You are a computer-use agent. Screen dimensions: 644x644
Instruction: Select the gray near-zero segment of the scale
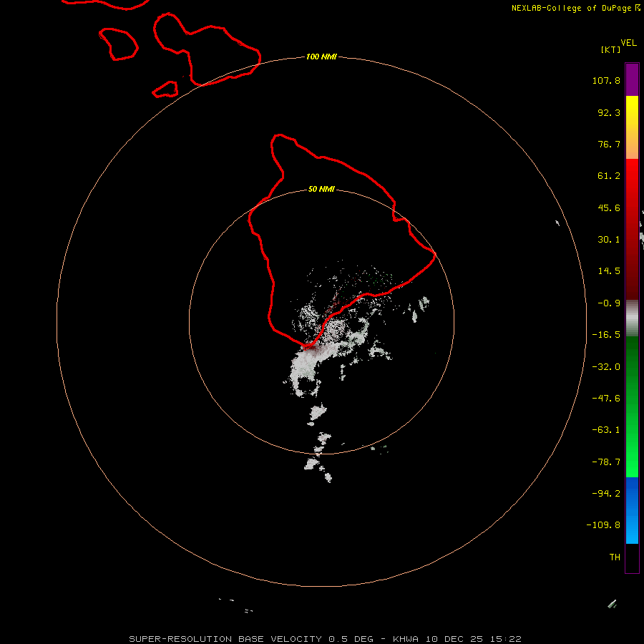tap(632, 318)
